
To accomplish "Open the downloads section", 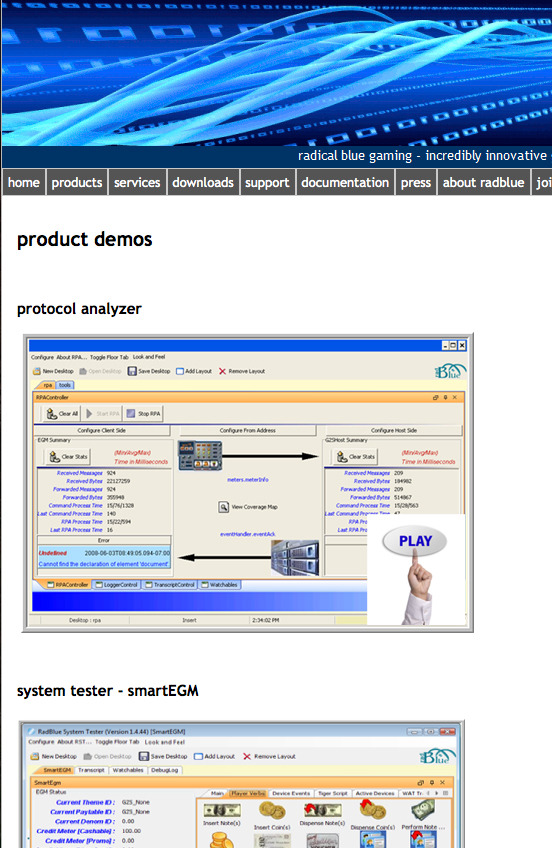I will pyautogui.click(x=203, y=183).
